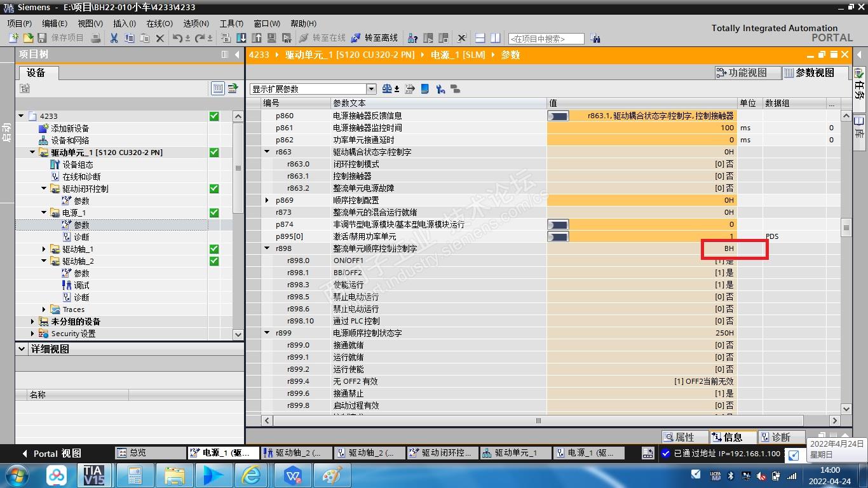Viewport: 868px width, 488px height.
Task: Open the 工具(T) menu
Action: [231, 24]
